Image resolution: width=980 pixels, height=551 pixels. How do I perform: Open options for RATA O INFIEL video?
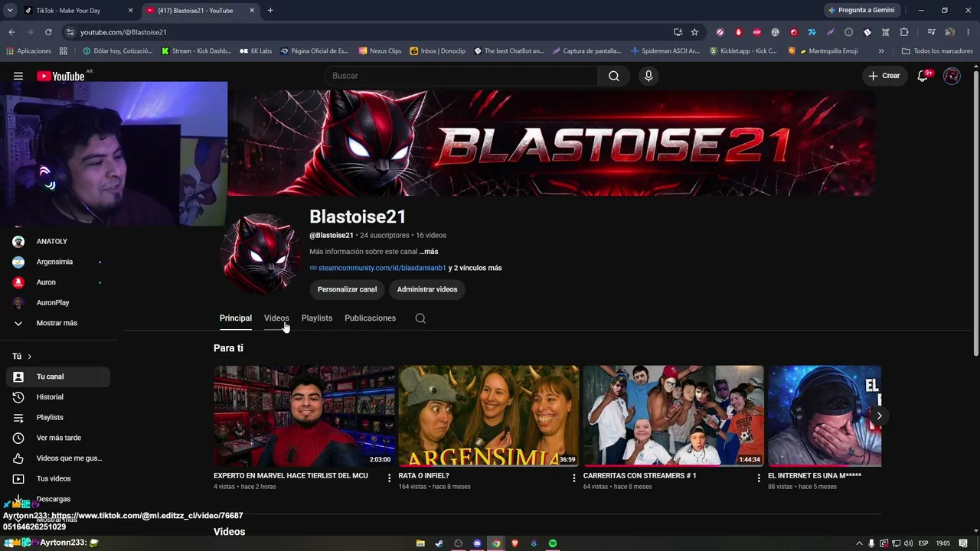574,478
